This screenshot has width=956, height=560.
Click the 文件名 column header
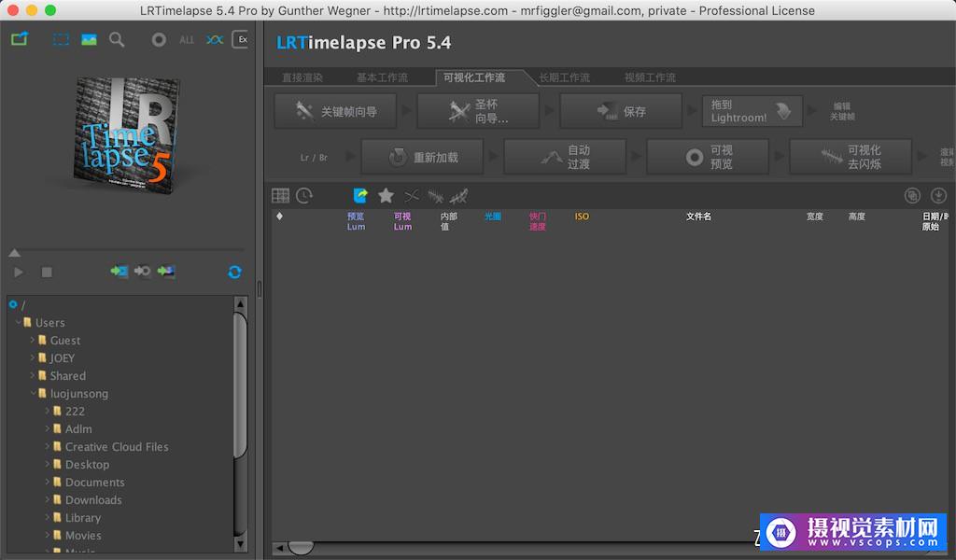pos(698,217)
